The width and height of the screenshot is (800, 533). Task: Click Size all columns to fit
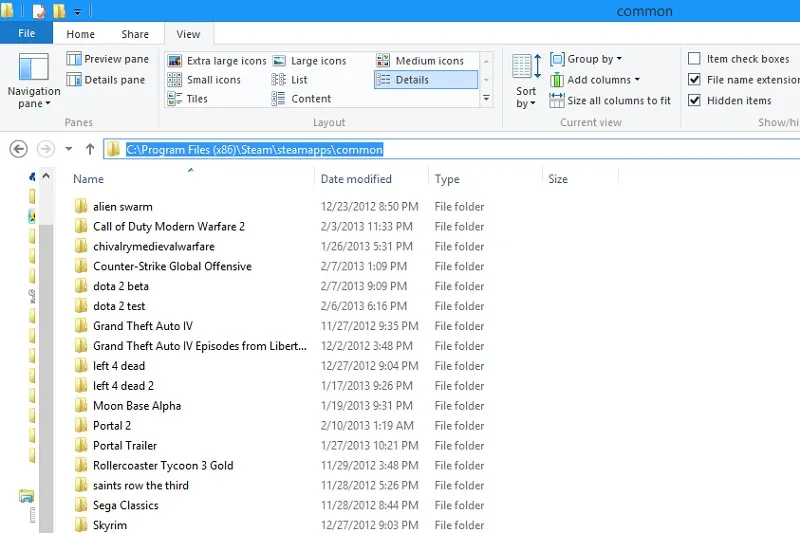[610, 100]
